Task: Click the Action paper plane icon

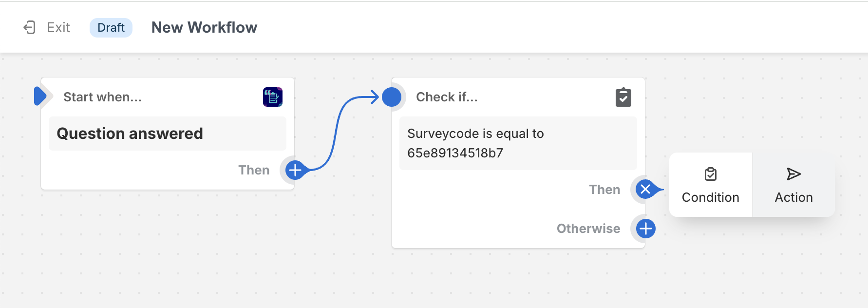Action: click(x=793, y=174)
